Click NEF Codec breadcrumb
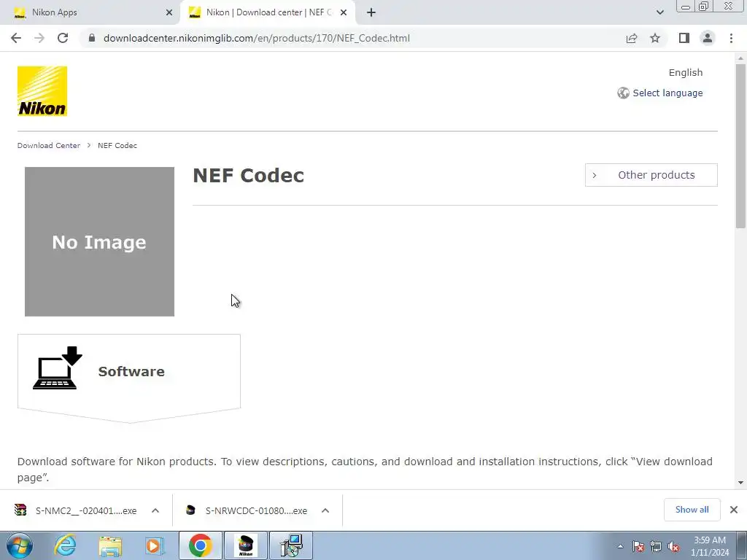 tap(117, 146)
